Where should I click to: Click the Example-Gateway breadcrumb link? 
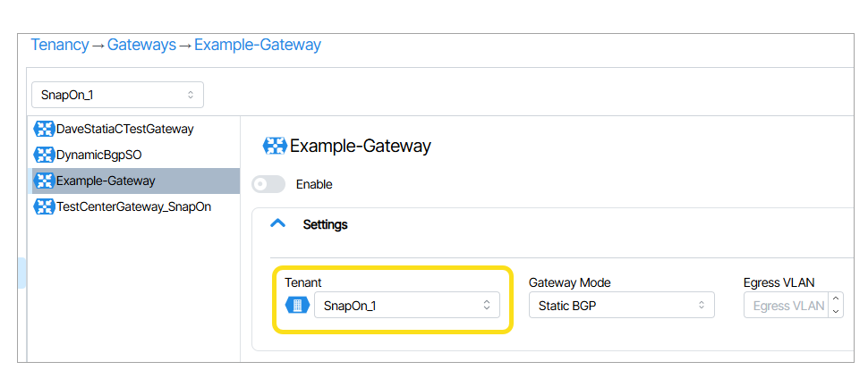(x=258, y=45)
